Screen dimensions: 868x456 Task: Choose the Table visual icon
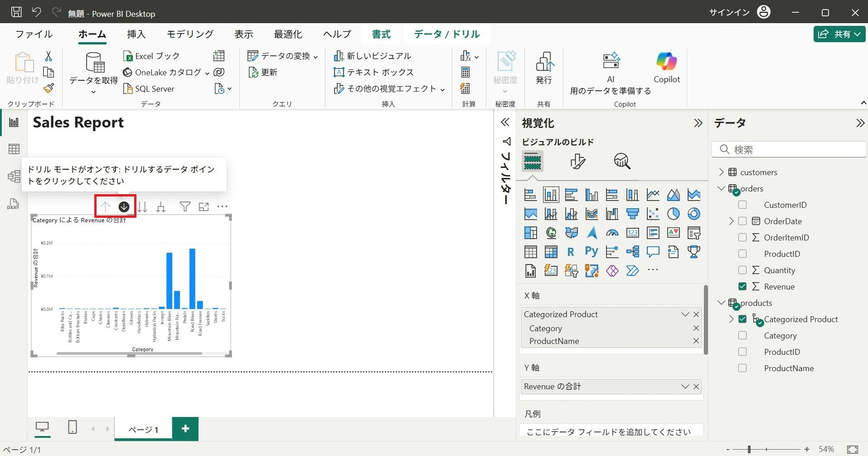pyautogui.click(x=531, y=252)
